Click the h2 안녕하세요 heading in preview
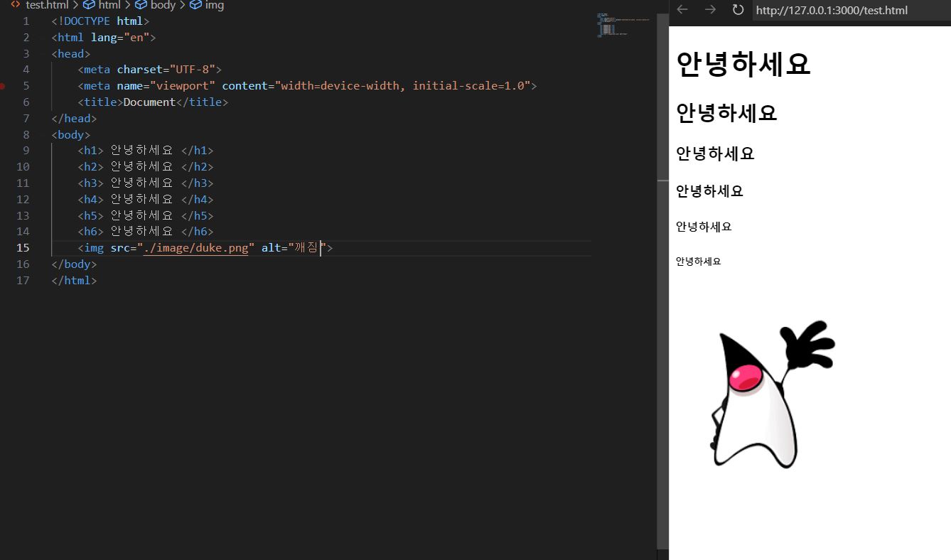This screenshot has height=560, width=951. [x=726, y=112]
